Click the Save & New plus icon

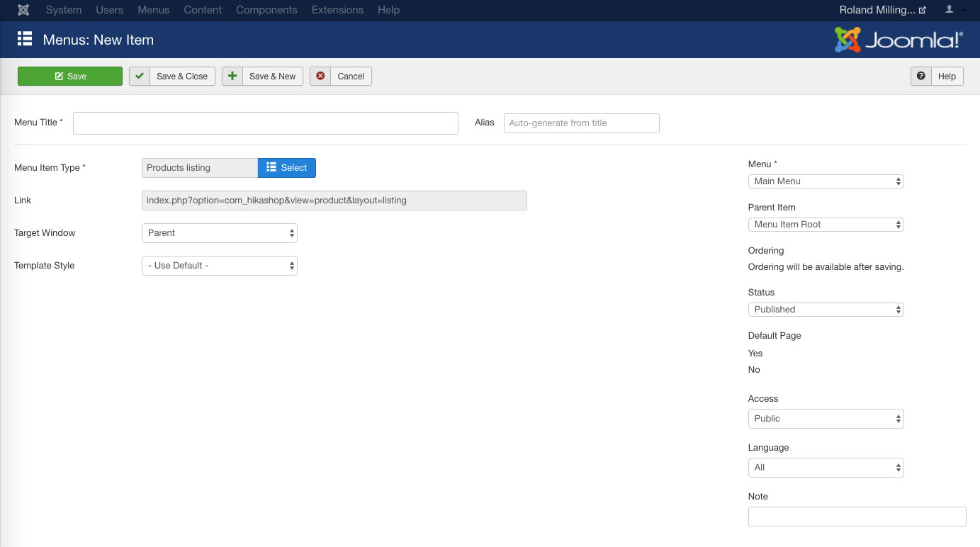pyautogui.click(x=232, y=77)
